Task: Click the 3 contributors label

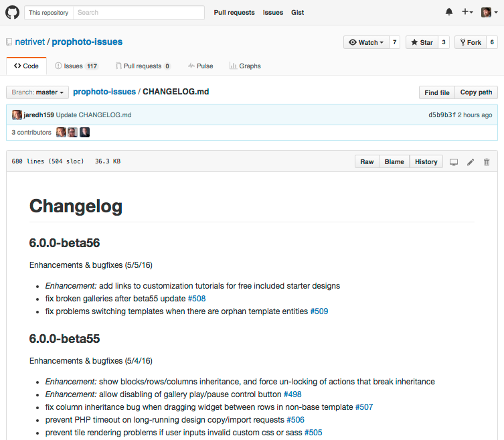Action: (31, 132)
